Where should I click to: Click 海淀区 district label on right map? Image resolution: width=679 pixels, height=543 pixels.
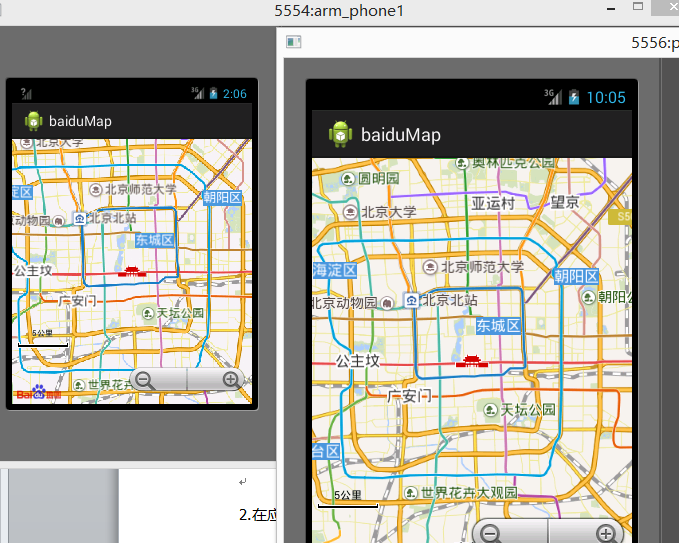pos(334,270)
